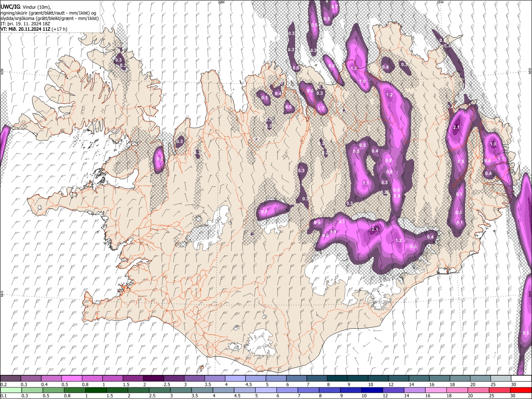Click the dark purple 2 swatch in snow legend
The height and width of the screenshot is (399, 532).
point(153,379)
